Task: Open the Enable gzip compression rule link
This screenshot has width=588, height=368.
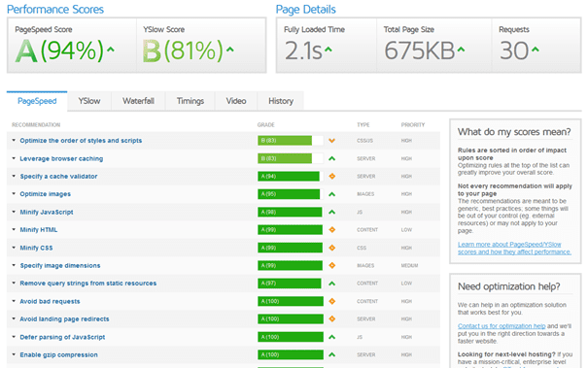Action: [x=58, y=354]
